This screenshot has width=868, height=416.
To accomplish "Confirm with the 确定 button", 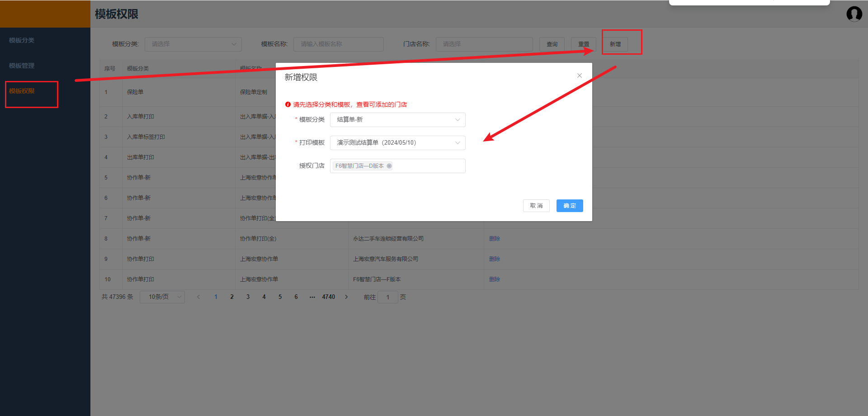I will point(570,206).
